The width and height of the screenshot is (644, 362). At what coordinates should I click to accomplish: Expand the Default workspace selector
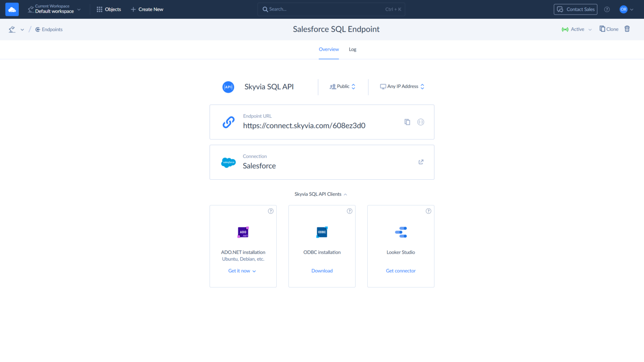point(55,9)
